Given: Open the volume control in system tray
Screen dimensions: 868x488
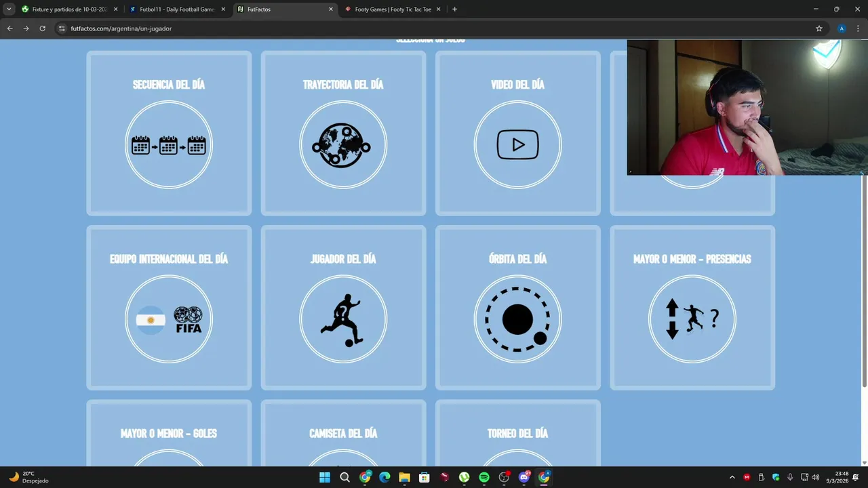Looking at the screenshot, I should point(816,477).
